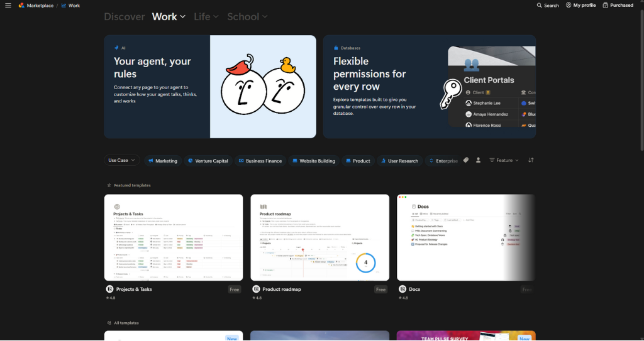Image resolution: width=644 pixels, height=341 pixels.
Task: Select the Business Finance filter chip
Action: (x=260, y=161)
